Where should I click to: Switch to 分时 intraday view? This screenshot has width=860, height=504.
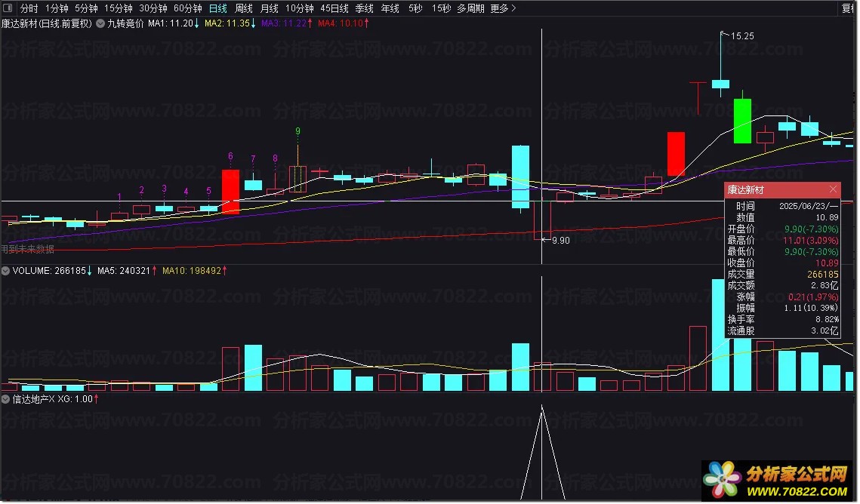[29, 8]
